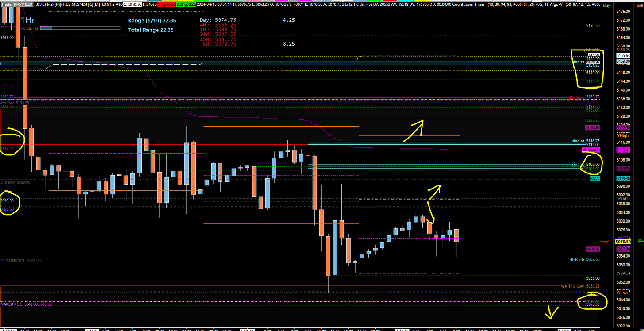Viewport: 644px width, 331px height.
Task: Click the 5170.50 yellow level label
Action: (x=593, y=25)
